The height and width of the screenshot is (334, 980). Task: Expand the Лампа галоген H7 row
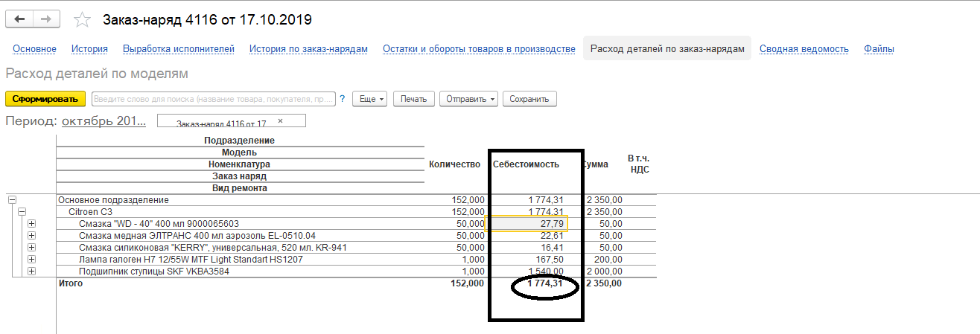(31, 260)
